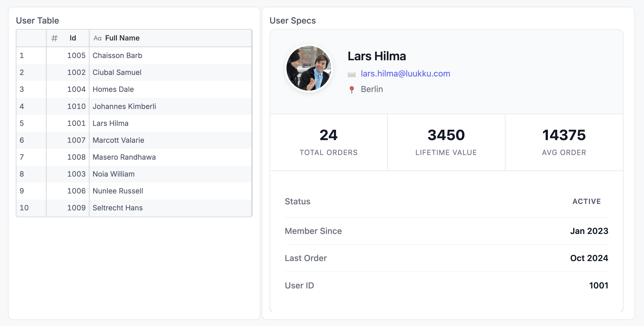Viewport: 644px width, 326px height.
Task: Click the Total Orders value 24
Action: point(328,135)
